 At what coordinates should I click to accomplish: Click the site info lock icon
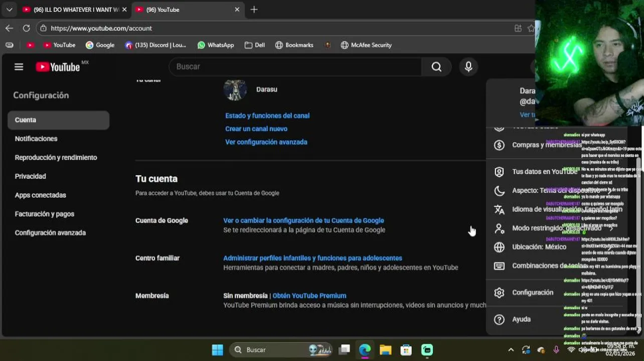(x=44, y=28)
